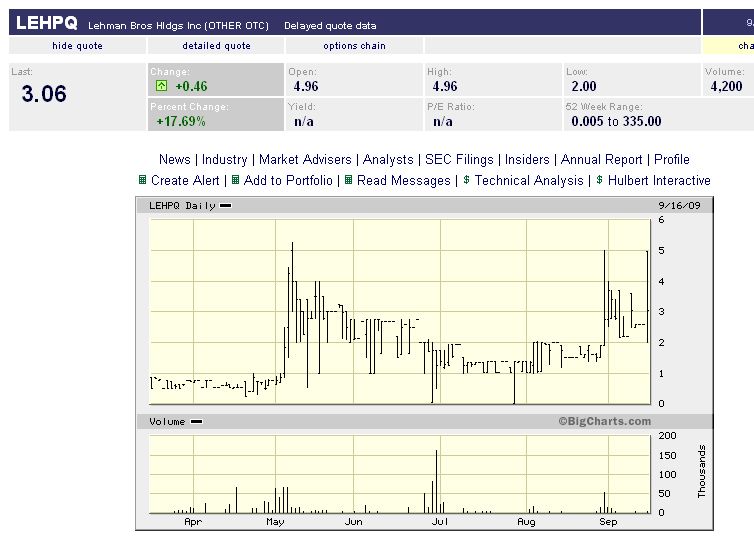Open the Industry link
The image size is (754, 541).
tap(224, 159)
